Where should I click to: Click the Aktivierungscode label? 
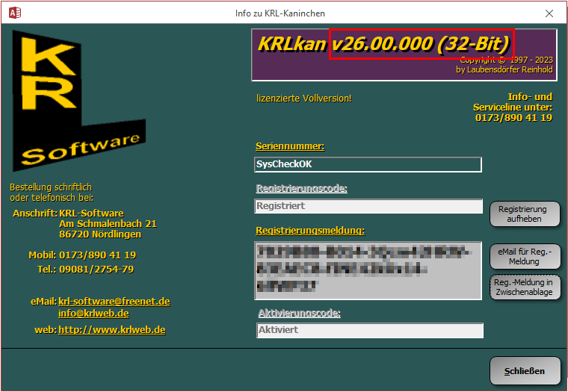(x=300, y=313)
